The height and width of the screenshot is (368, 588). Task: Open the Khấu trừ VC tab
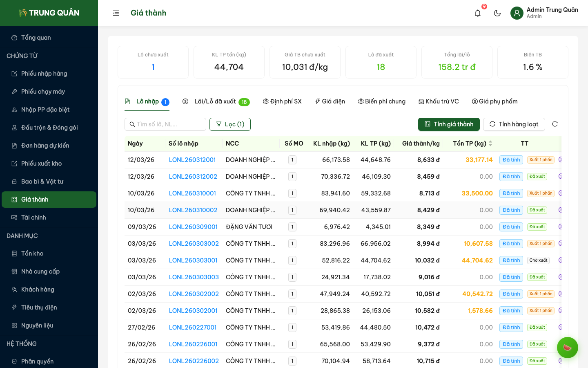coord(439,101)
